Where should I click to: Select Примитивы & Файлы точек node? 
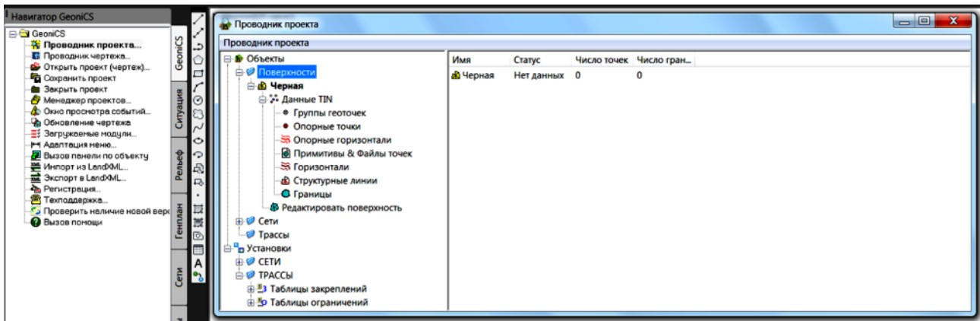point(352,154)
